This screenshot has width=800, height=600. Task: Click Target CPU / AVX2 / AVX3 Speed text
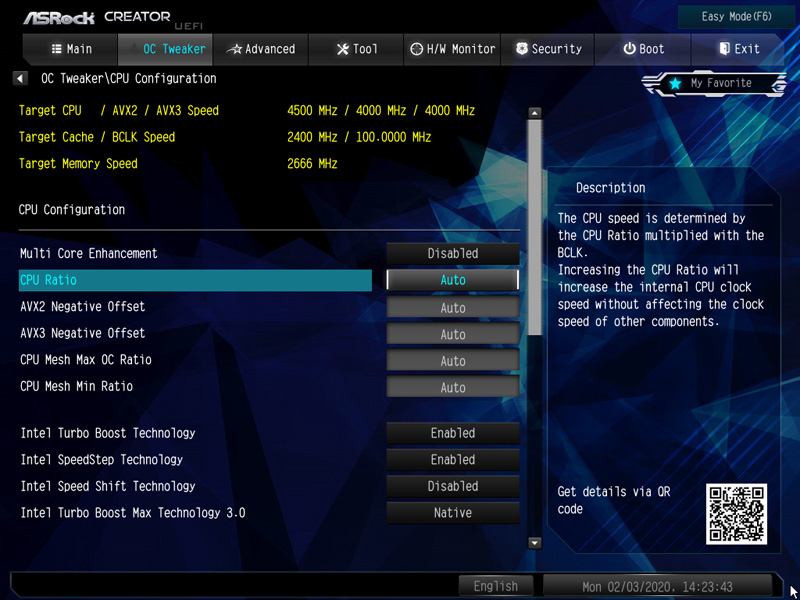119,111
